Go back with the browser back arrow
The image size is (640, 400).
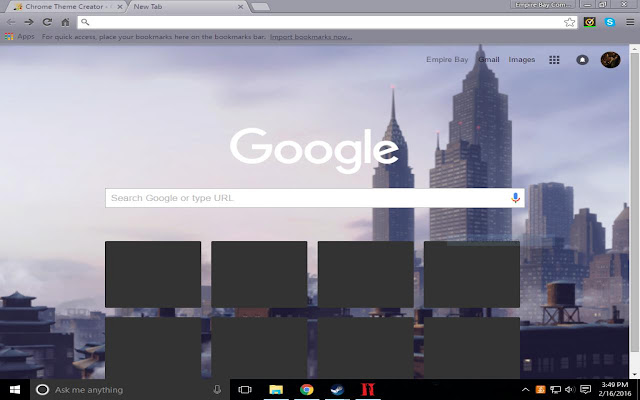click(11, 22)
